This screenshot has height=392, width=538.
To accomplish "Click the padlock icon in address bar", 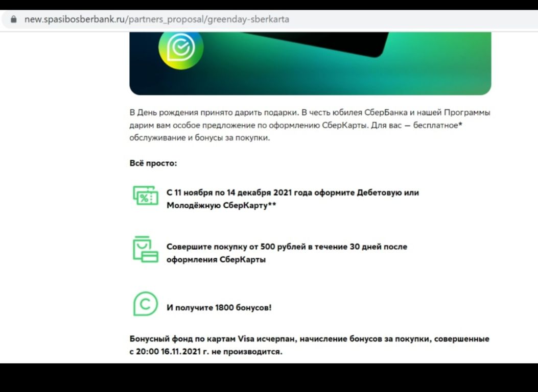I will coord(13,19).
